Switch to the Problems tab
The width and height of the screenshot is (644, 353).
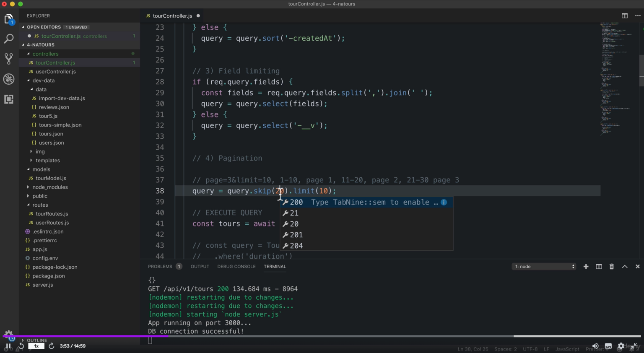pyautogui.click(x=160, y=267)
